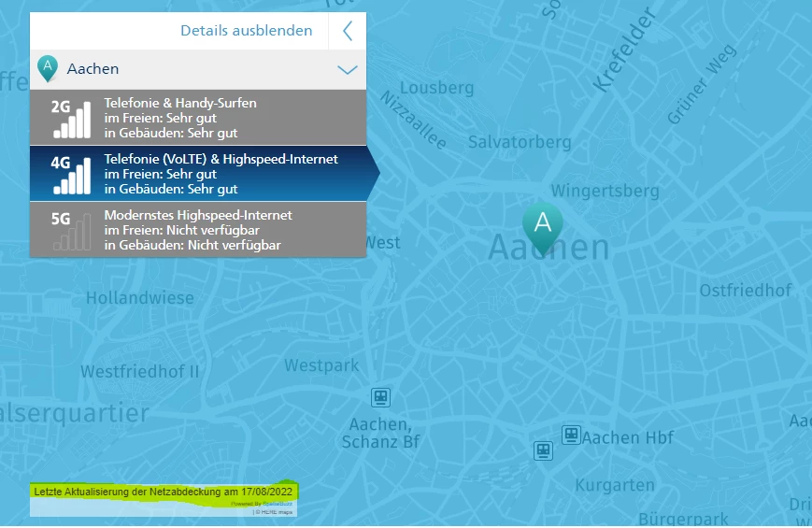Collapse the panel with left chevron
The image size is (812, 528).
348,31
